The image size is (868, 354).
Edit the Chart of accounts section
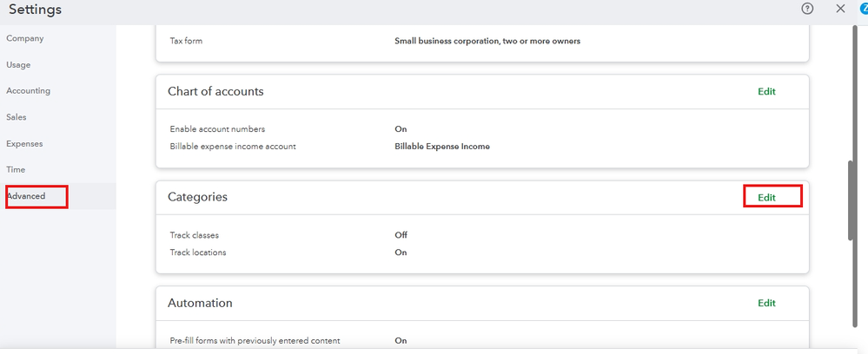(766, 91)
